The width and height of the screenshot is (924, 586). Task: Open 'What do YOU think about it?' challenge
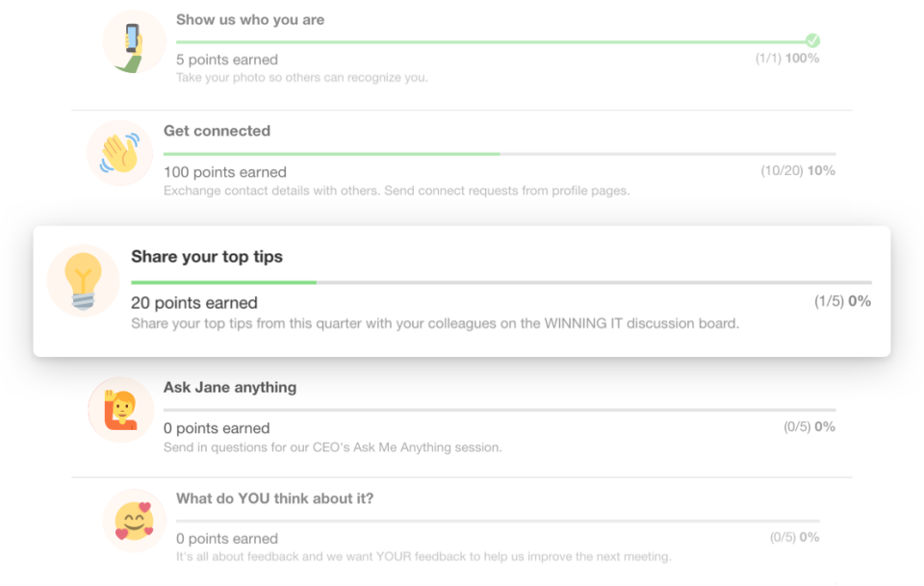tap(274, 498)
